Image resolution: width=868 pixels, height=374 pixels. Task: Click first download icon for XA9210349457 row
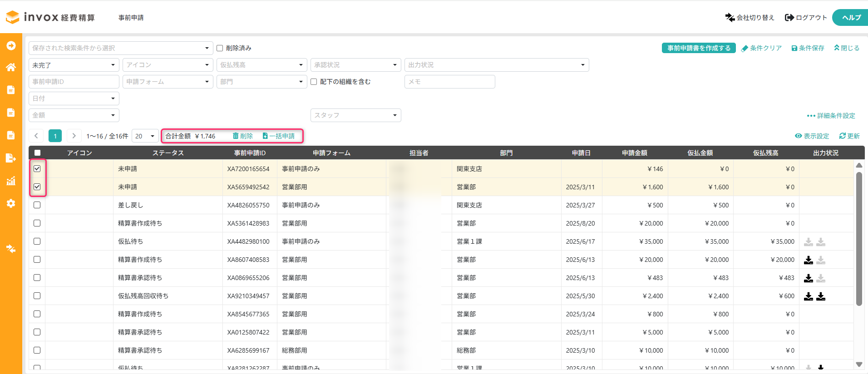[x=809, y=296]
